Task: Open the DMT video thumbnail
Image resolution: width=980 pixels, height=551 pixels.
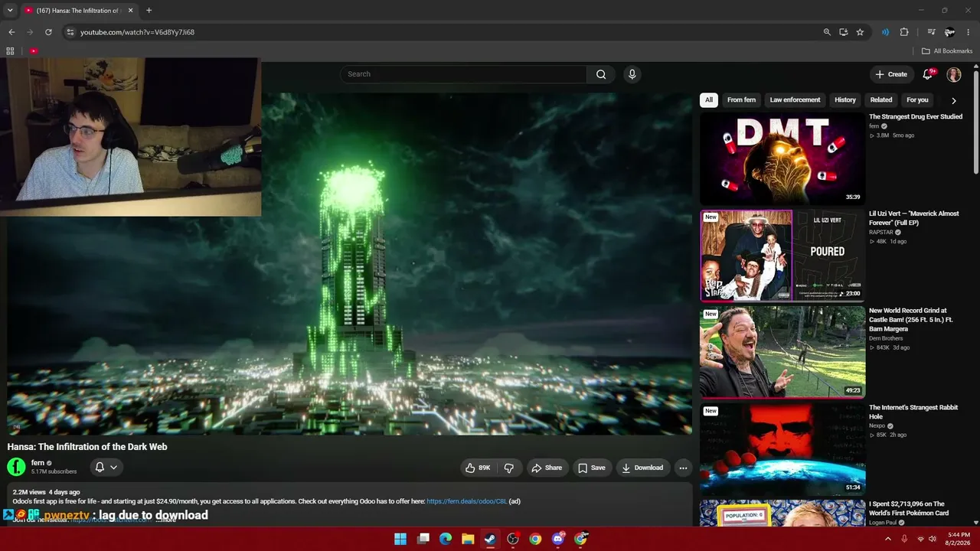Action: 782,158
